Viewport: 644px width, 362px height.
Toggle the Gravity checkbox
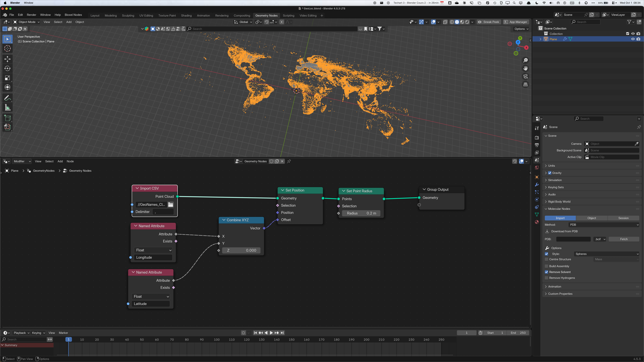click(x=550, y=173)
